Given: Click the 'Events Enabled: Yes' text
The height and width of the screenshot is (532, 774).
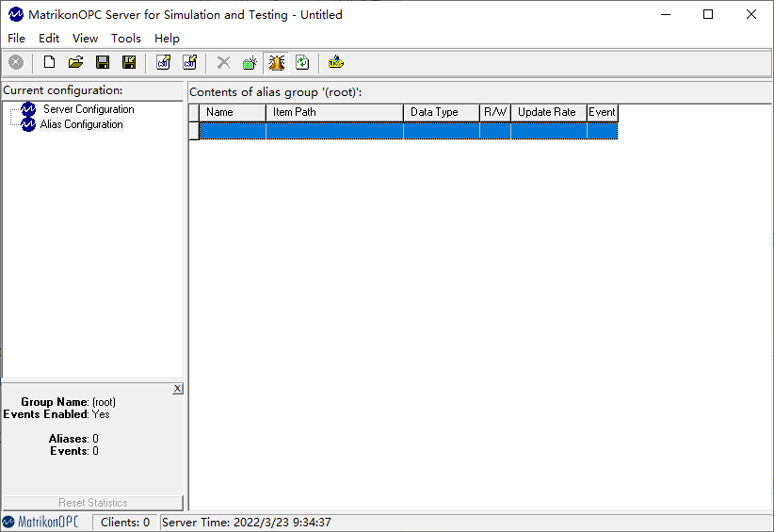Looking at the screenshot, I should coord(56,414).
